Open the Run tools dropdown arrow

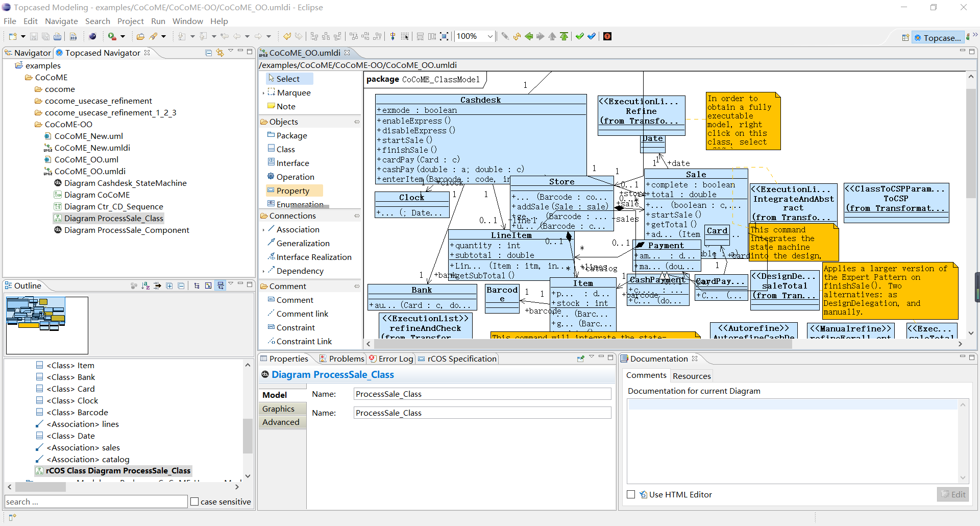pos(122,36)
